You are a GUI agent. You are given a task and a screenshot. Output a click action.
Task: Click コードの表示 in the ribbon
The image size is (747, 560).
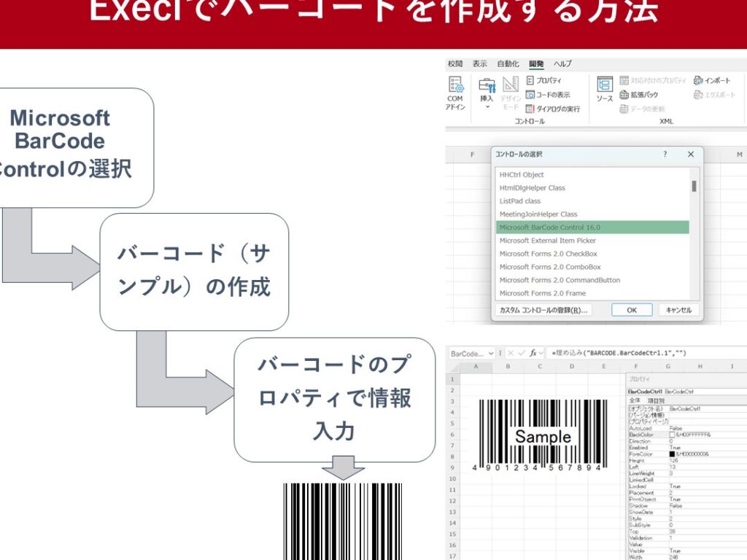pyautogui.click(x=548, y=95)
